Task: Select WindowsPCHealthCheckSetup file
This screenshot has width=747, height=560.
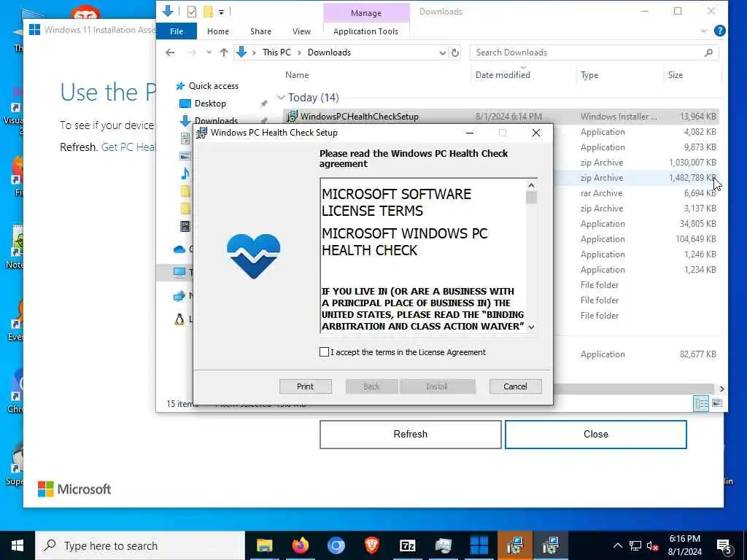Action: click(500, 116)
